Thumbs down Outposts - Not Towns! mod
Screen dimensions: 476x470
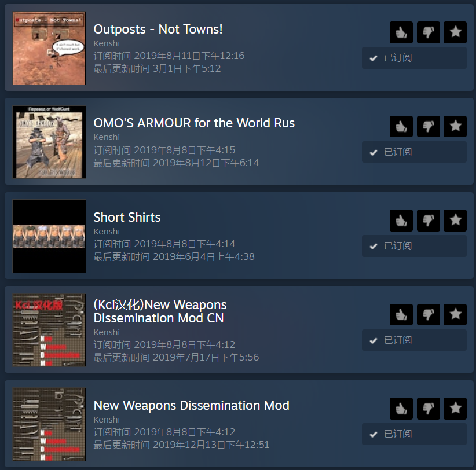[x=428, y=32]
